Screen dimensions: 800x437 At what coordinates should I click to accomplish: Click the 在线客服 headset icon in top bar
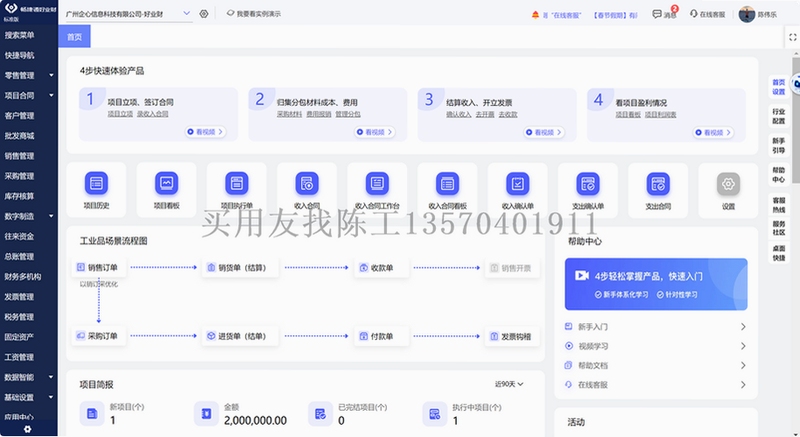click(x=693, y=14)
